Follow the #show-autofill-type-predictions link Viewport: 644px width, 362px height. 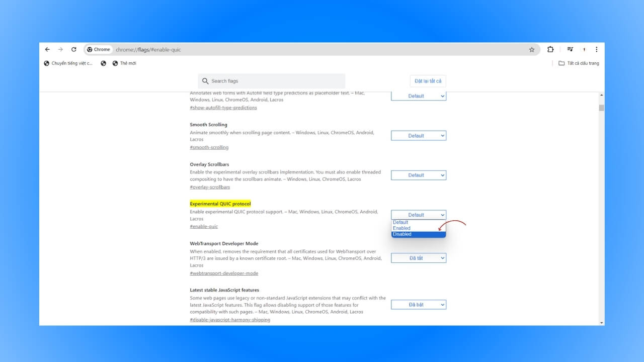223,108
